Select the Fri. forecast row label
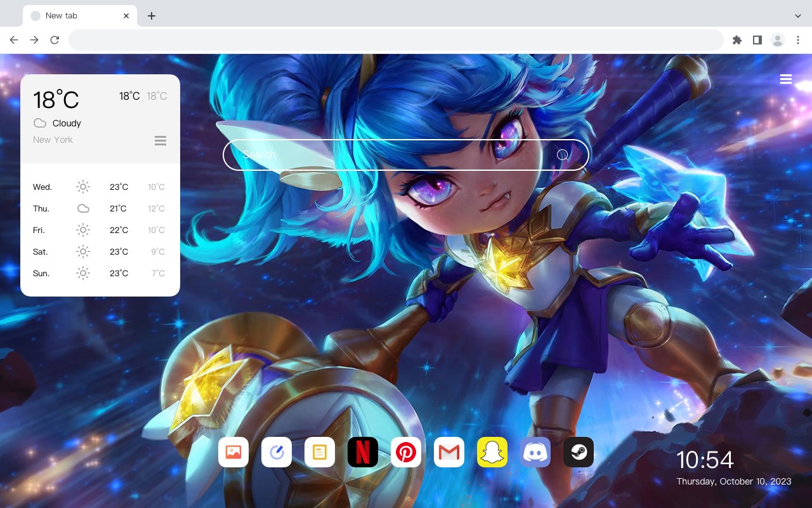 (x=39, y=231)
